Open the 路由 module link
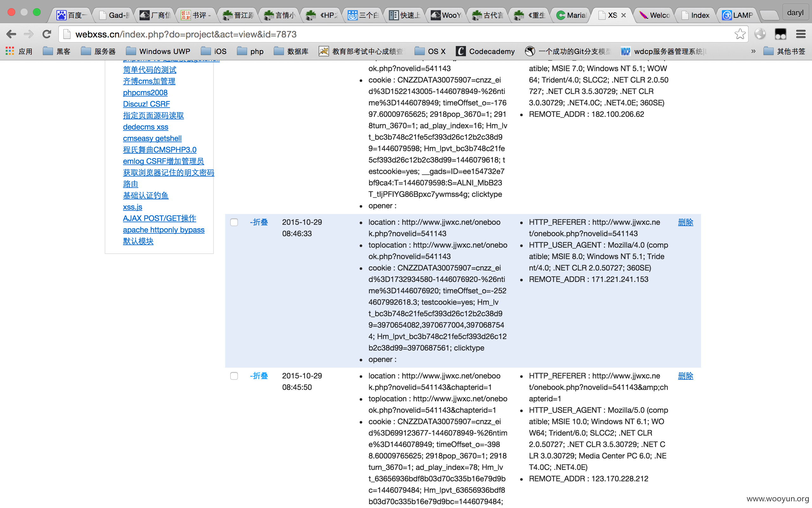 pos(131,184)
